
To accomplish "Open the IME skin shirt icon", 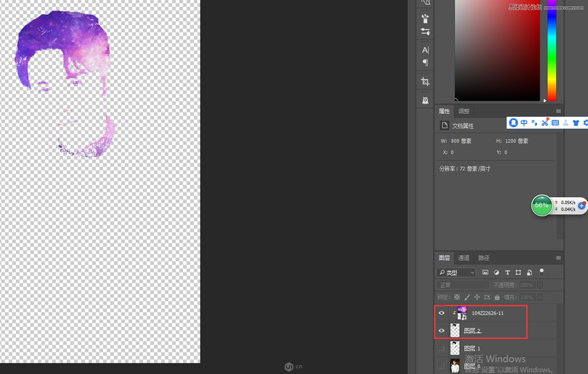I will click(576, 123).
